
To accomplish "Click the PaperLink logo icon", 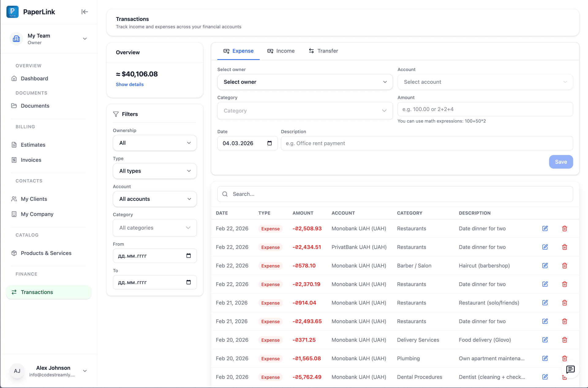I will pyautogui.click(x=13, y=12).
